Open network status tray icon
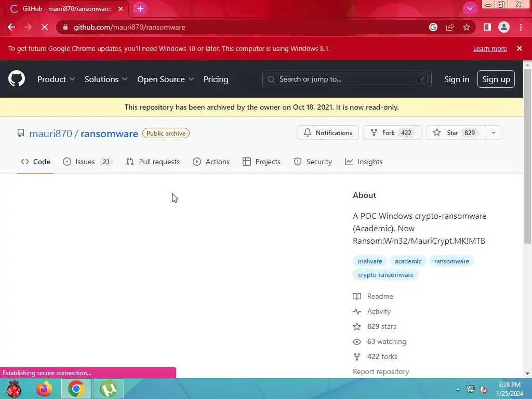 (470, 389)
